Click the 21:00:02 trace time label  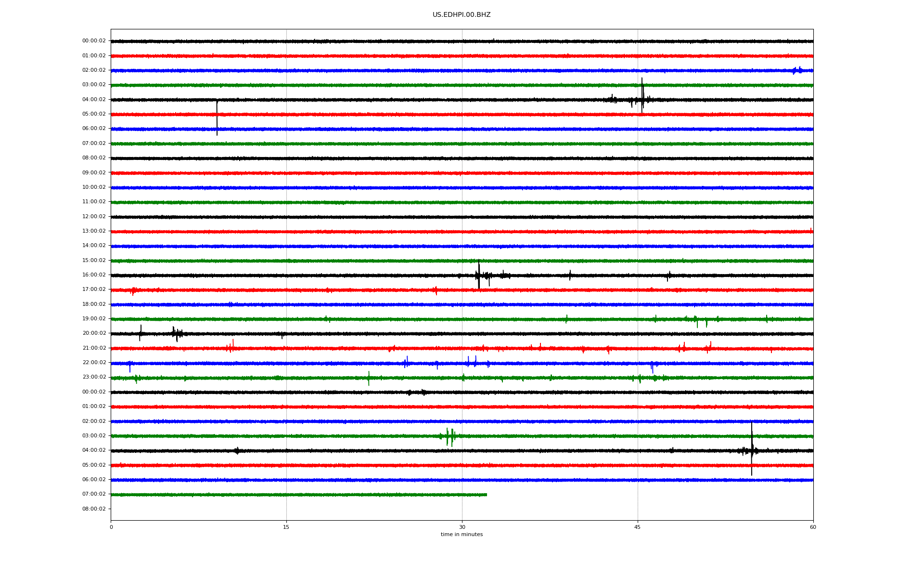pos(94,348)
